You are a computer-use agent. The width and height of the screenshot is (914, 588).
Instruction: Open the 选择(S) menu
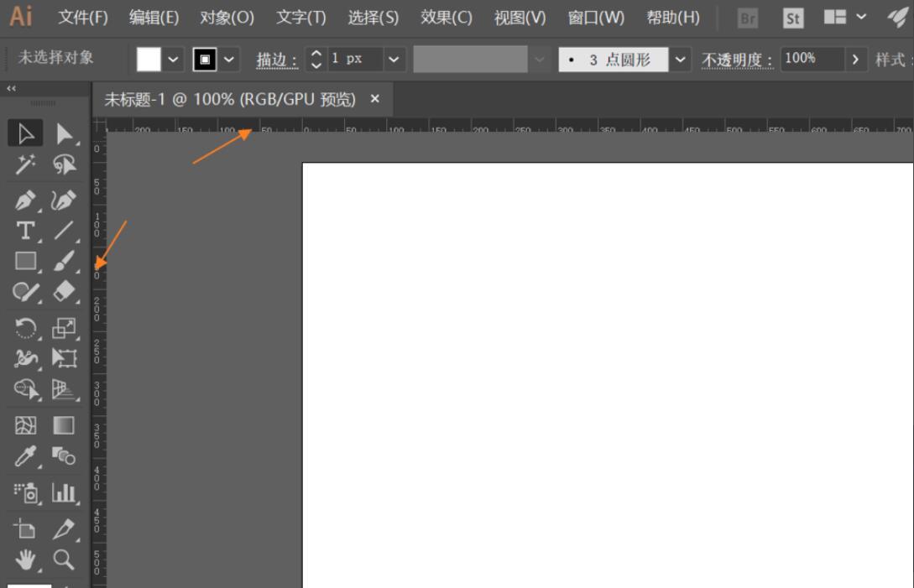click(373, 18)
